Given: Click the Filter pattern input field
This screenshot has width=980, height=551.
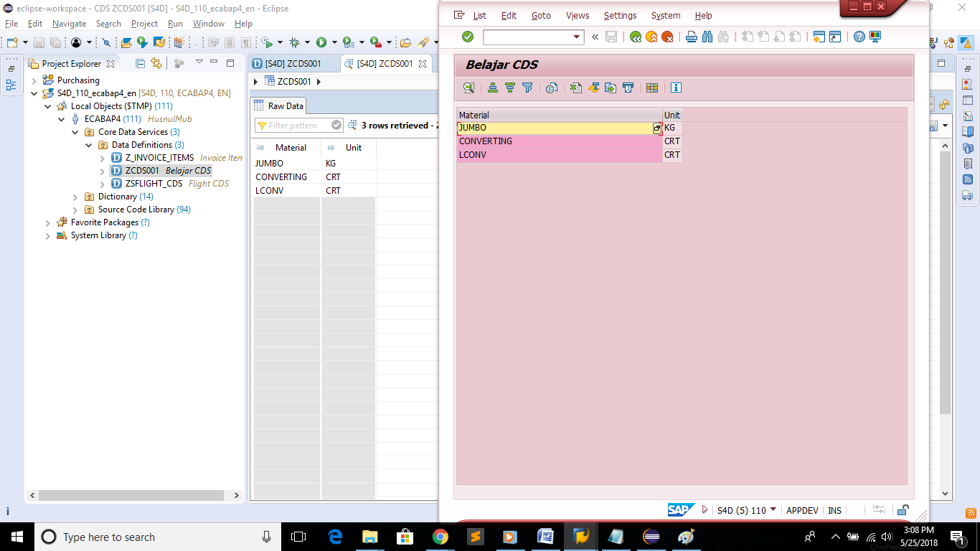Looking at the screenshot, I should [299, 126].
